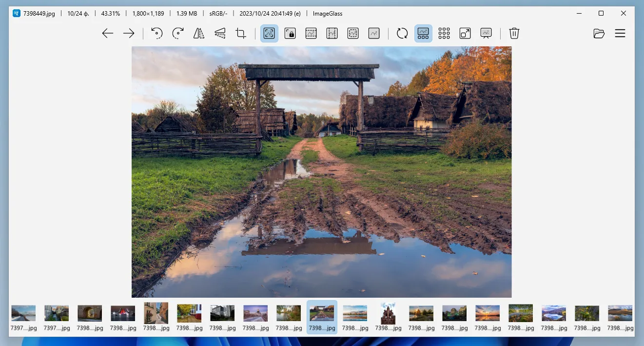Open the main hamburger menu
Viewport: 644px width, 346px height.
(x=620, y=33)
